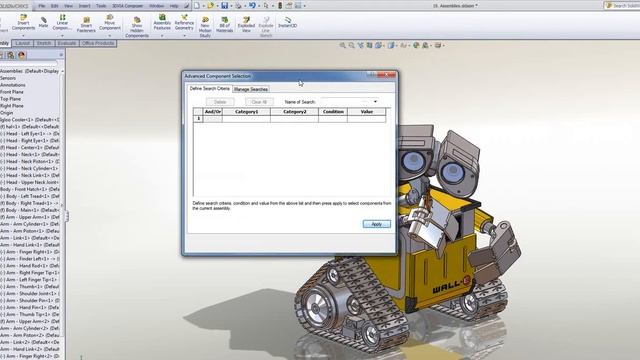Viewport: 640px width, 360px height.
Task: Switch to the Sketch tab
Action: coord(44,43)
